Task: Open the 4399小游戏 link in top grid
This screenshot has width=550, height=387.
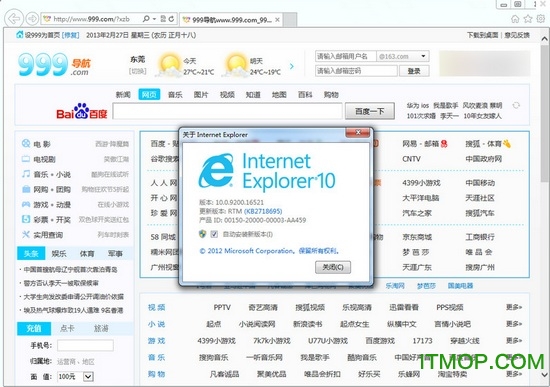Action: click(x=421, y=183)
